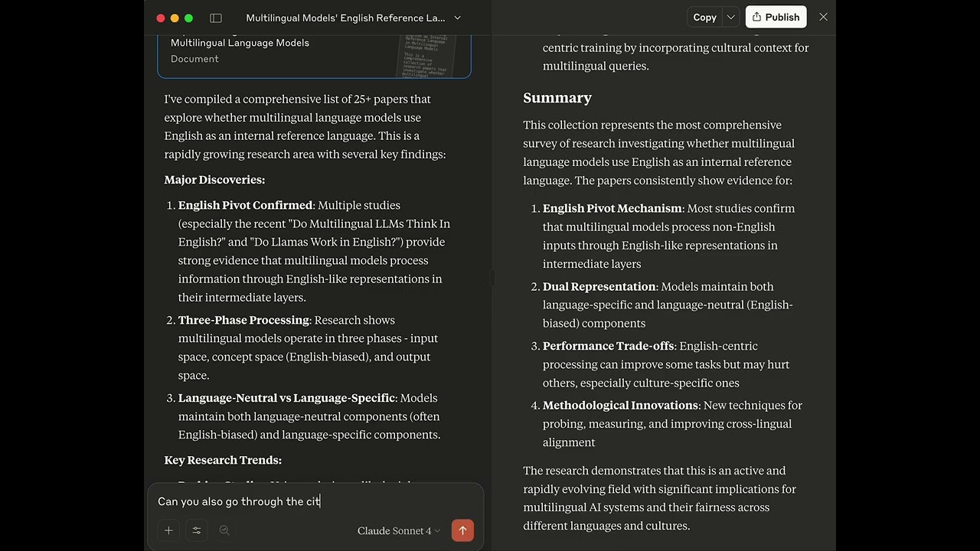The height and width of the screenshot is (551, 980).
Task: Click the Major Discoveries heading
Action: (x=214, y=180)
